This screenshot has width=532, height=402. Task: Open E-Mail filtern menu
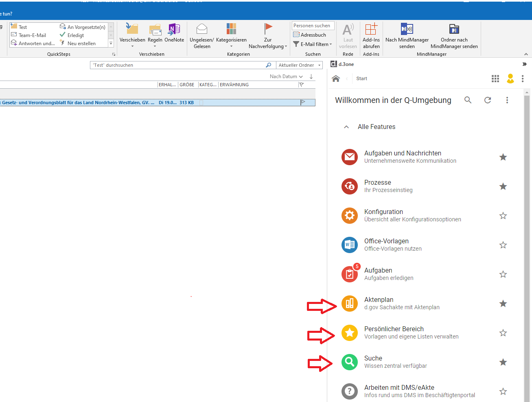(x=313, y=44)
